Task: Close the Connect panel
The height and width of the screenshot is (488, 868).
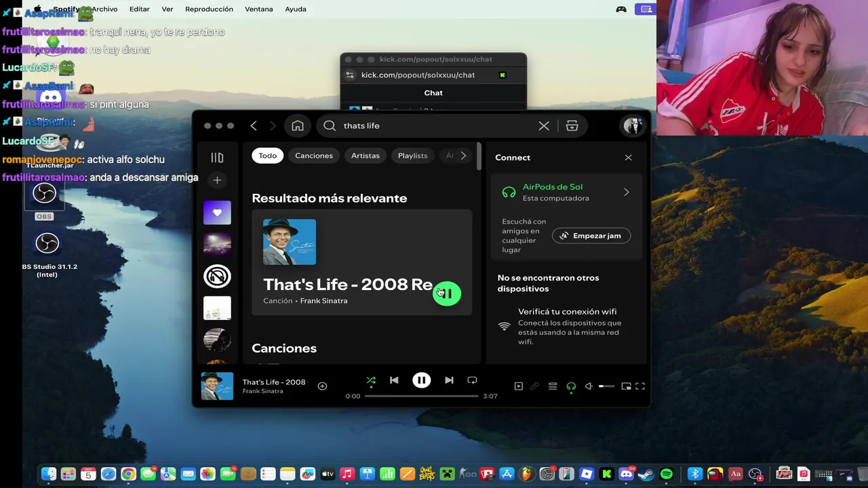Action: click(628, 157)
